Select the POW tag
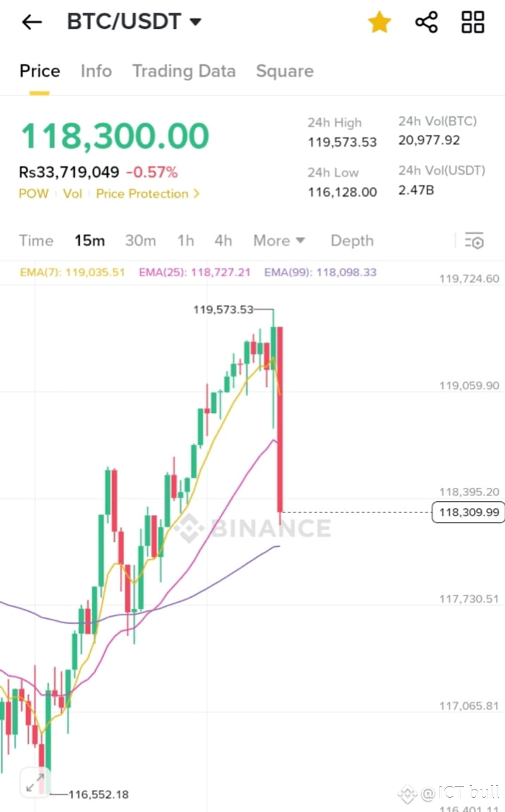This screenshot has width=505, height=812. tap(34, 193)
